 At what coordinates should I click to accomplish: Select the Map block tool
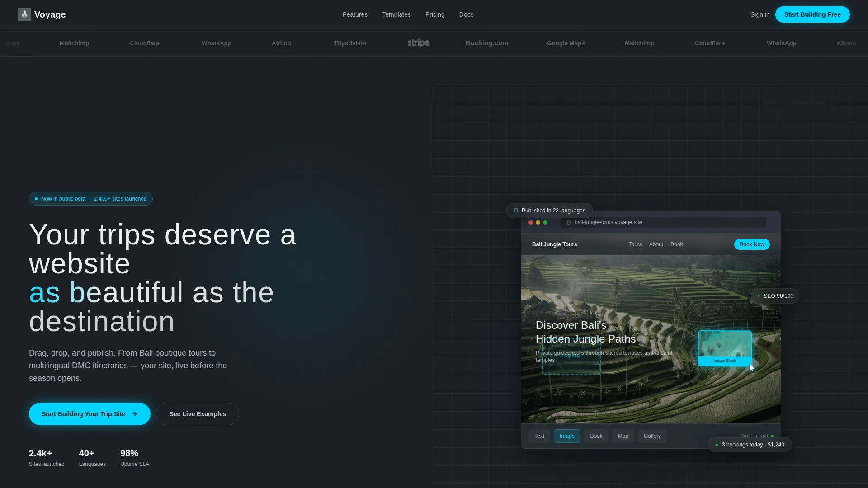[623, 436]
